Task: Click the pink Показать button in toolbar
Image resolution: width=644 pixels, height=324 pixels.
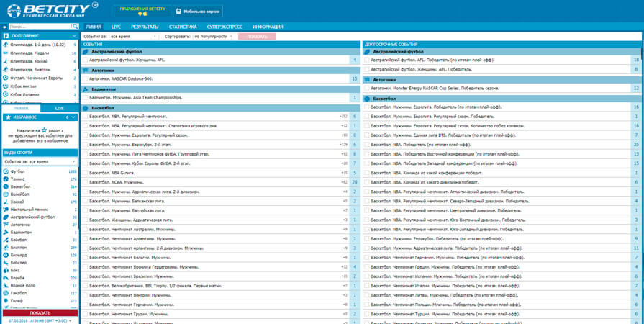Action: [257, 37]
